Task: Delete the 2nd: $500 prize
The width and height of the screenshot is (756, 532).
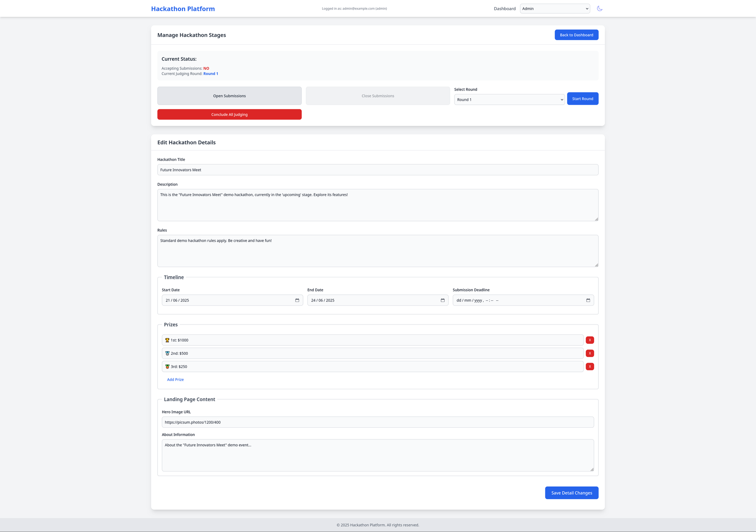Action: point(590,353)
